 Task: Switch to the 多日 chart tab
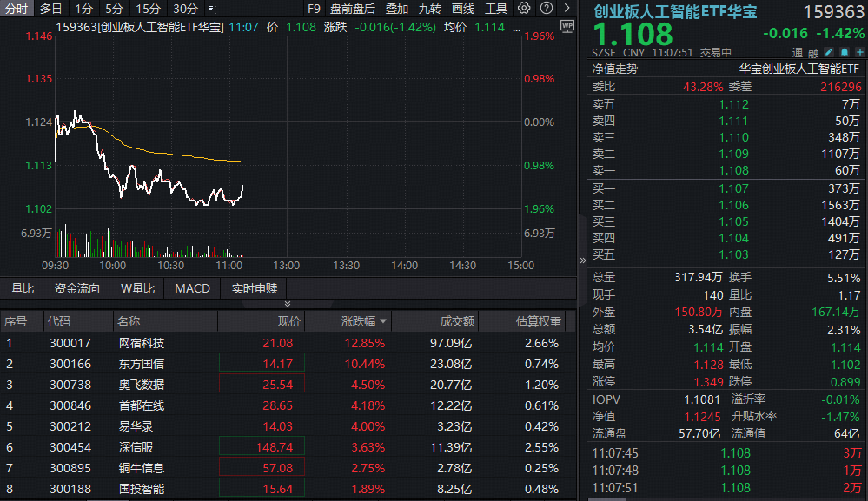pyautogui.click(x=49, y=7)
